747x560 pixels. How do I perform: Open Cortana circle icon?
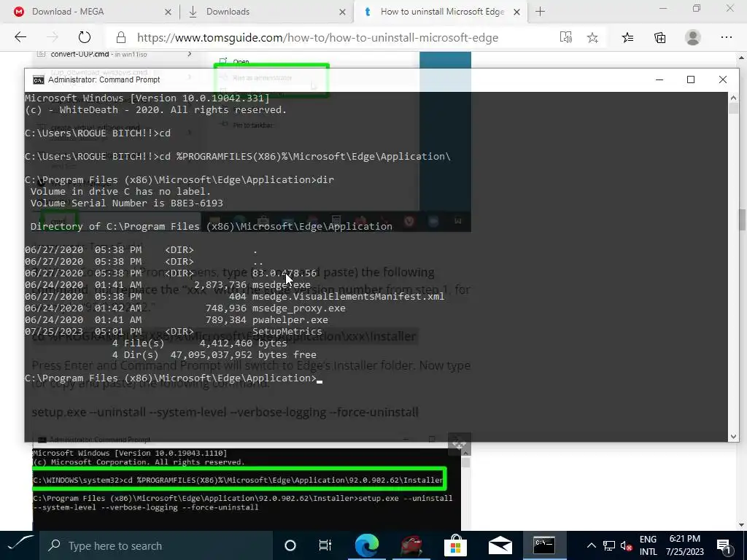pos(290,545)
